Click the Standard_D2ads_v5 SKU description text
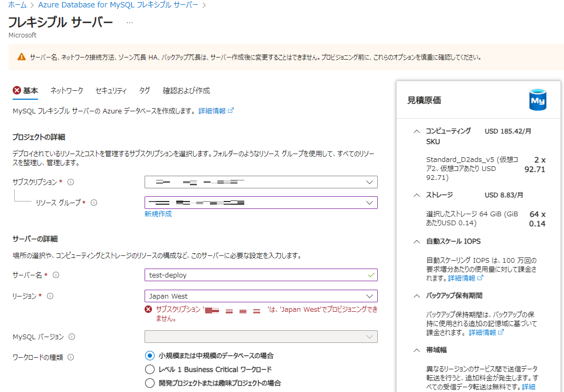Screen dimensions: 564x392 (472, 169)
